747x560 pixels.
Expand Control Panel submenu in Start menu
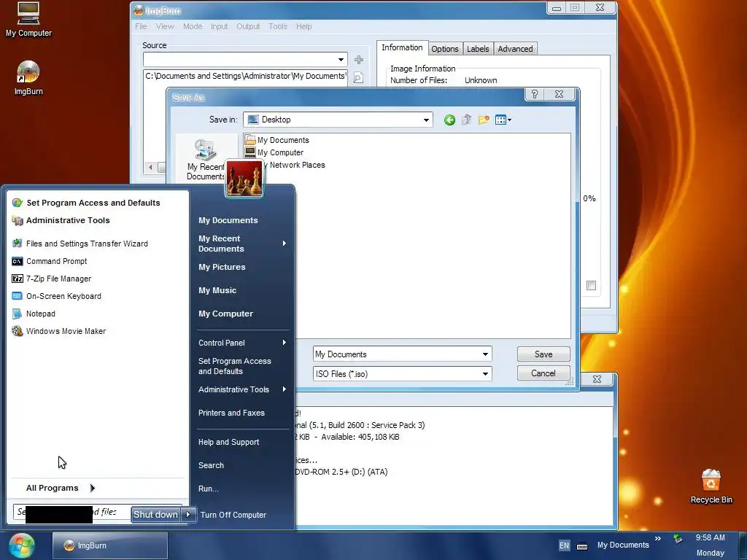pyautogui.click(x=285, y=343)
